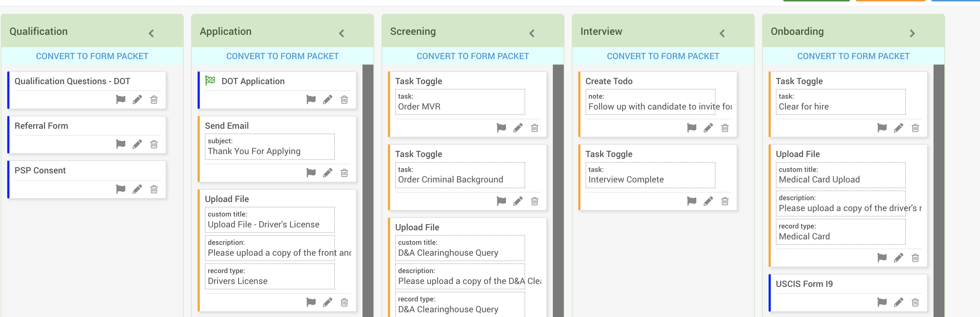Convert Application stage to form packet
980x317 pixels.
point(282,56)
